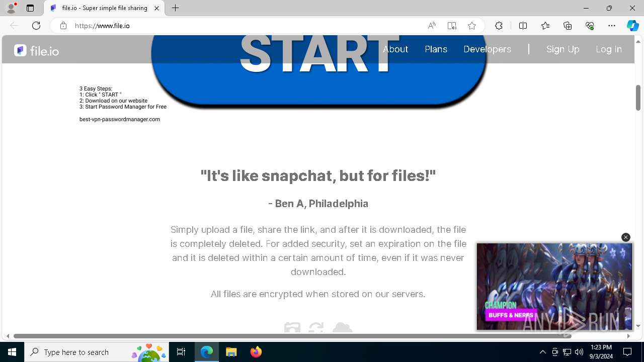Open a new tab
The width and height of the screenshot is (644, 362).
tap(175, 8)
